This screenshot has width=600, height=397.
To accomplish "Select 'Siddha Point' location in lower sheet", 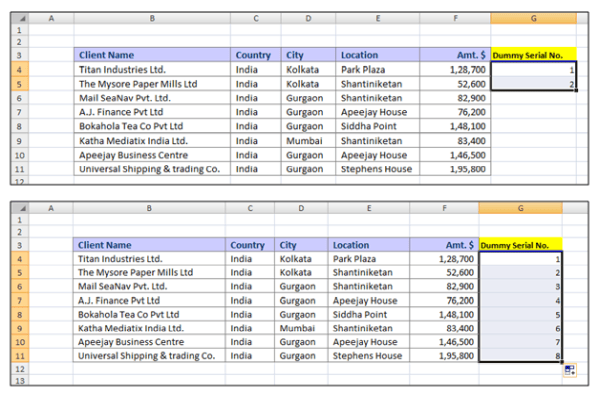I will 368,314.
